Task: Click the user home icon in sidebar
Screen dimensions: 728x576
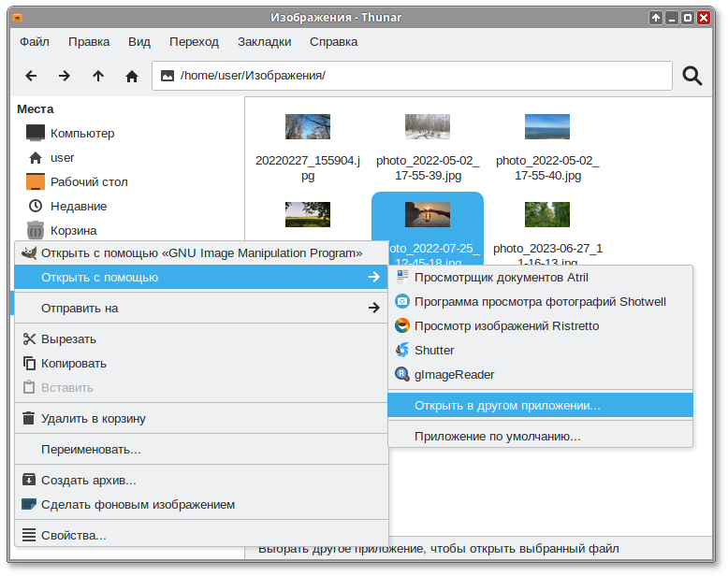Action: click(36, 158)
